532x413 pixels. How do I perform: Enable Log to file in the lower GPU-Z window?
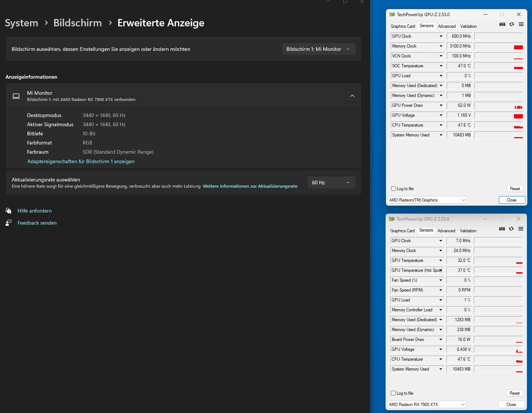(x=393, y=393)
